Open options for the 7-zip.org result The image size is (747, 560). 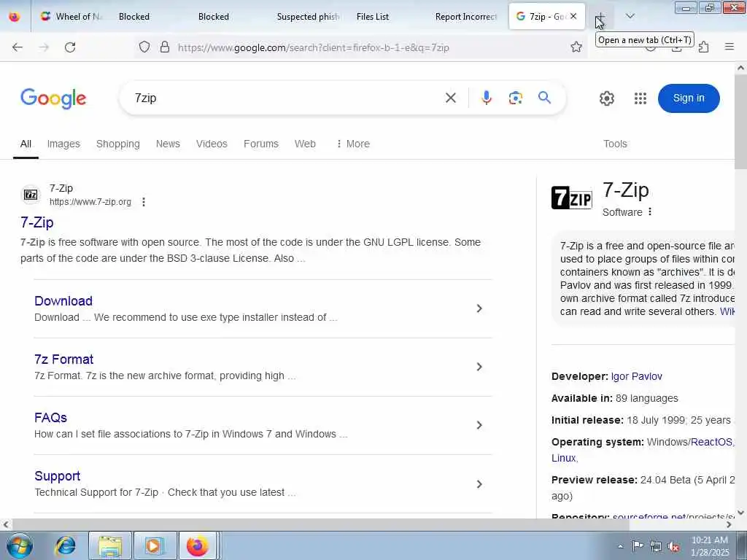144,202
